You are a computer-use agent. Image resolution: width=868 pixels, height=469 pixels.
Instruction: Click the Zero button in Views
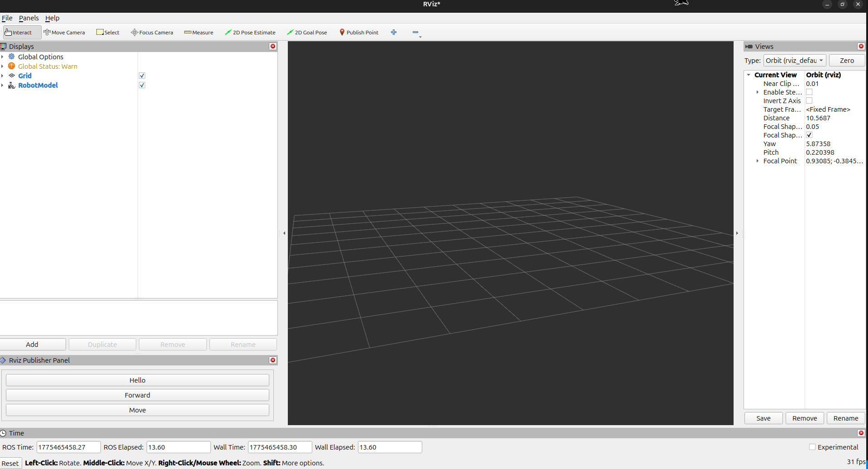(847, 61)
